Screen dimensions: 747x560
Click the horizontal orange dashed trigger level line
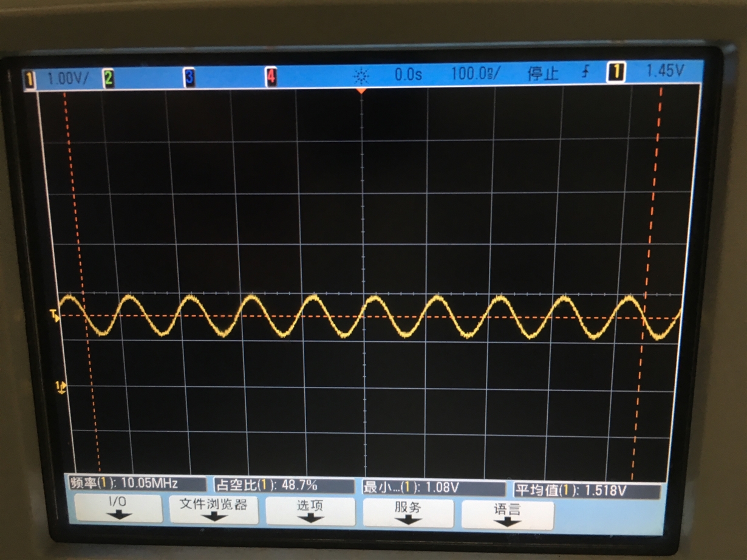coord(370,316)
